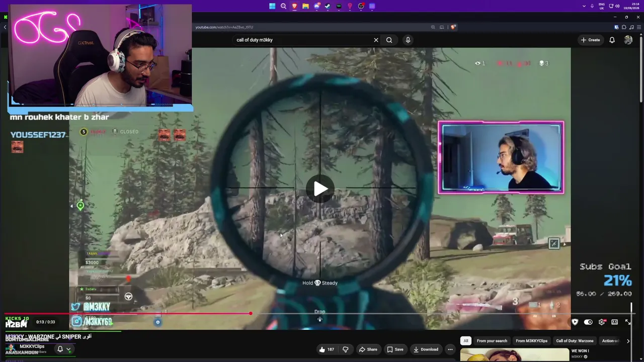
Task: Toggle the autoplay switch in the player
Action: [x=588, y=322]
